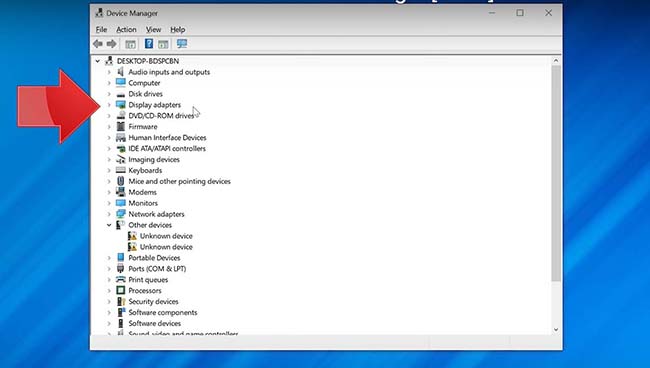Click the Ports (COM & LPT) icon

coord(121,268)
